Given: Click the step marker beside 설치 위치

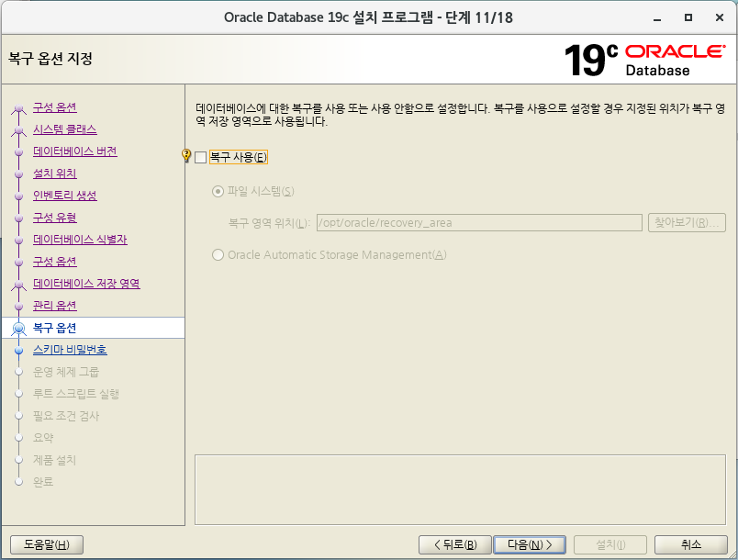Looking at the screenshot, I should click(19, 174).
